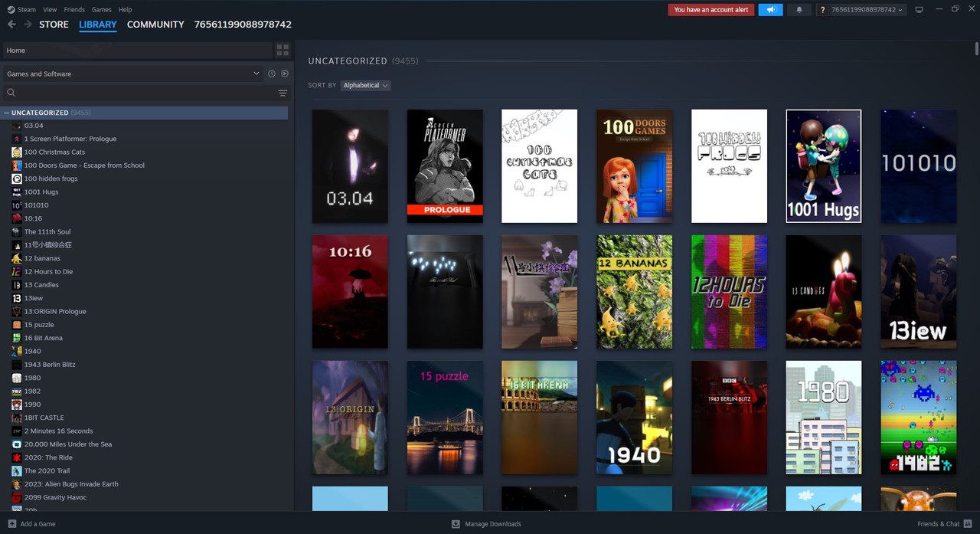Open the Help menu
This screenshot has height=534, width=980.
pos(125,9)
